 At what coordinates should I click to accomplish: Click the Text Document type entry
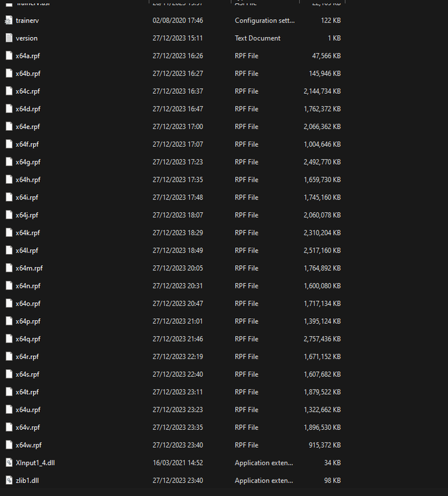pos(258,38)
